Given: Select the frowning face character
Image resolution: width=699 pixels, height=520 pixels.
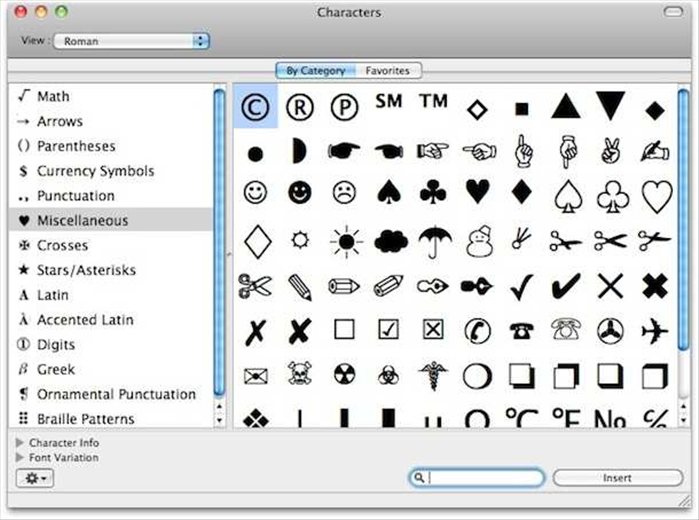Looking at the screenshot, I should pyautogui.click(x=344, y=193).
